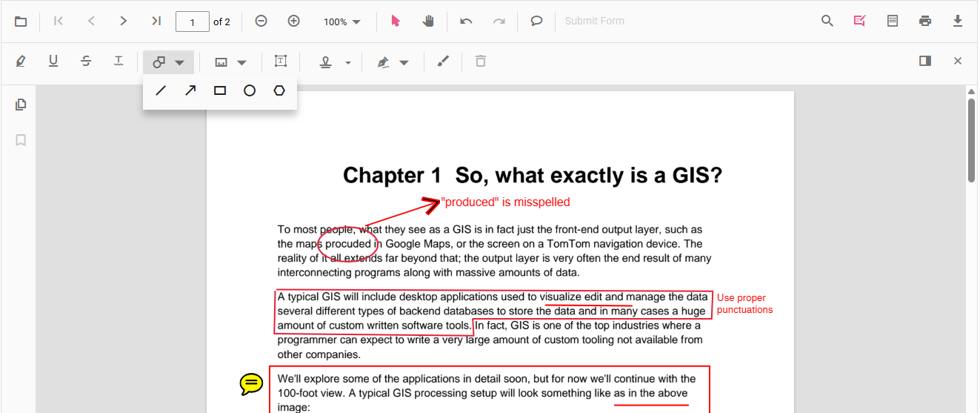Select the highlight text tool
This screenshot has height=413, width=980.
pos(21,62)
